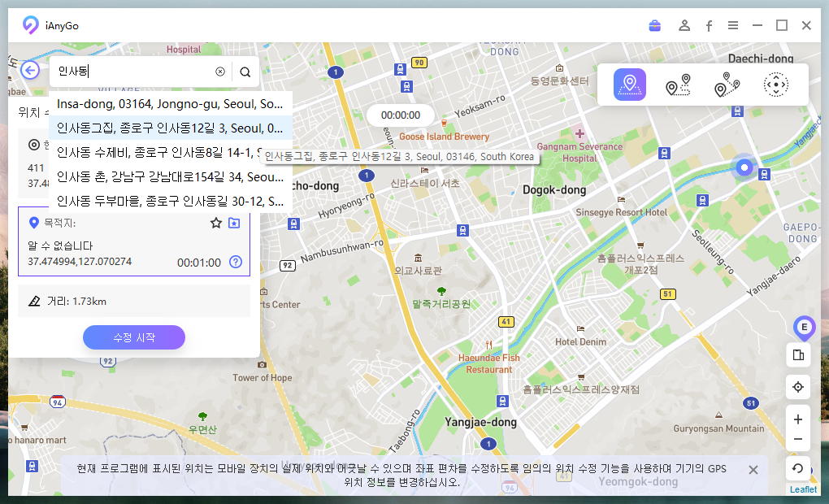
Task: Click the Tower of Hope label
Action: (x=263, y=378)
